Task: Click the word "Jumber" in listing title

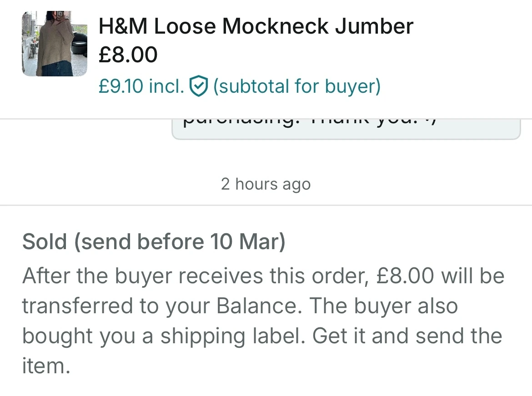Action: point(374,26)
